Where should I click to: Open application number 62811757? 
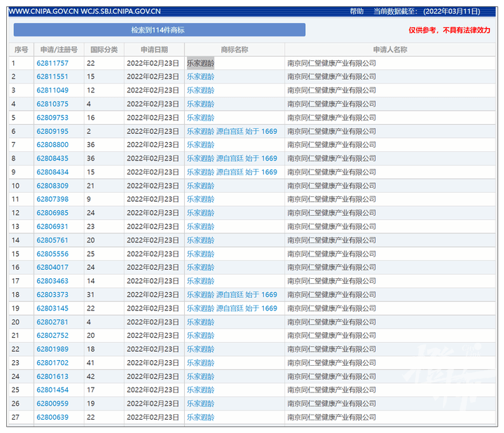(x=52, y=63)
